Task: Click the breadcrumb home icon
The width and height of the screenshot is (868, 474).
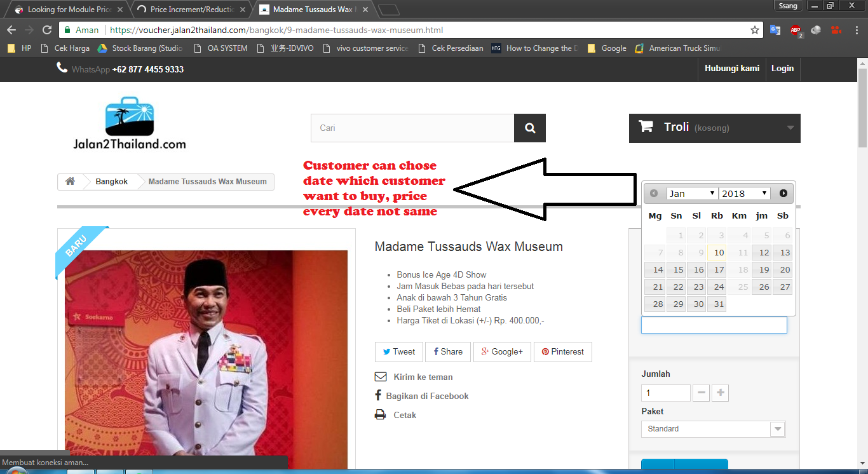Action: click(70, 182)
